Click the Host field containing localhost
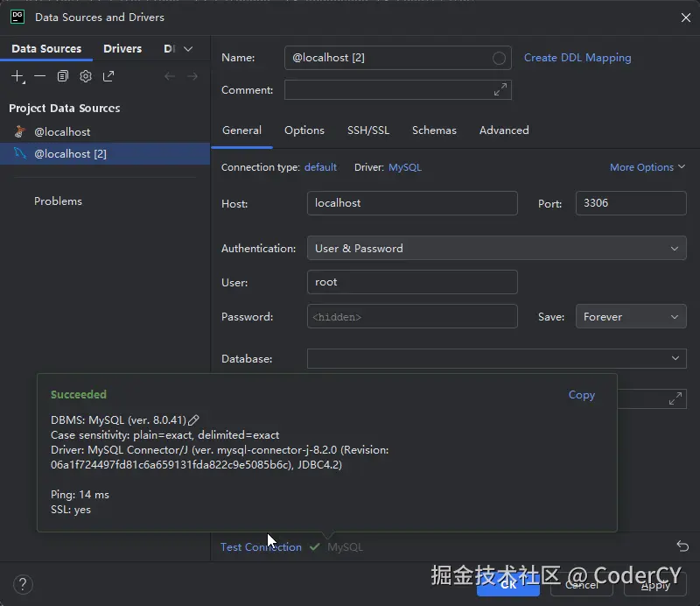The width and height of the screenshot is (700, 606). click(412, 203)
